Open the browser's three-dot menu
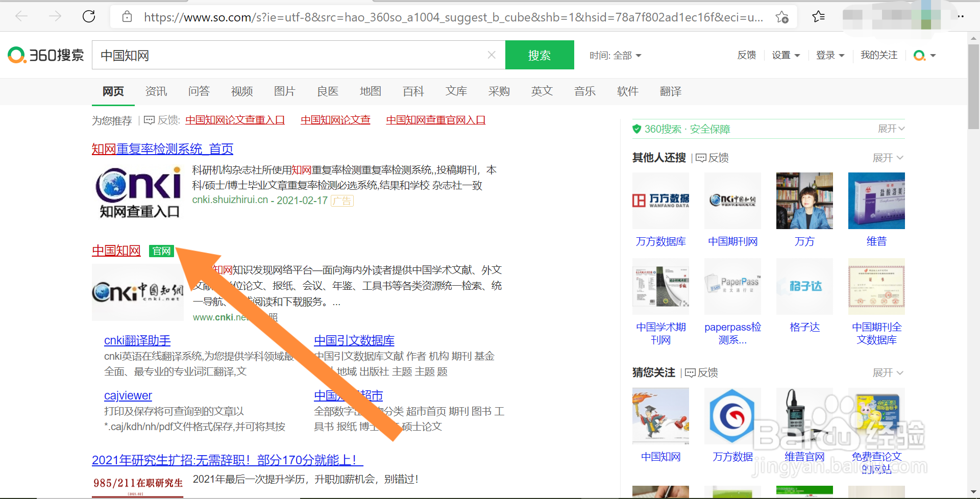This screenshot has width=980, height=499. 962,16
